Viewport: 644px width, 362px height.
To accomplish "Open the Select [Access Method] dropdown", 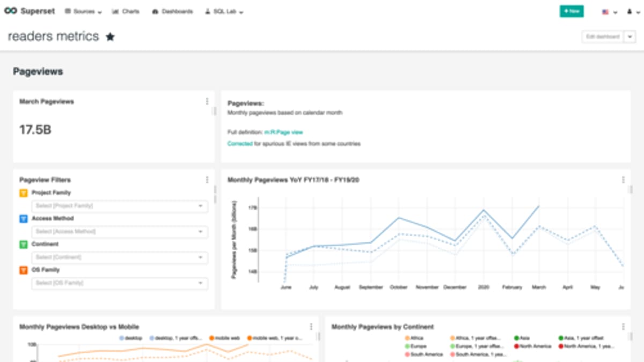I will [x=120, y=232].
